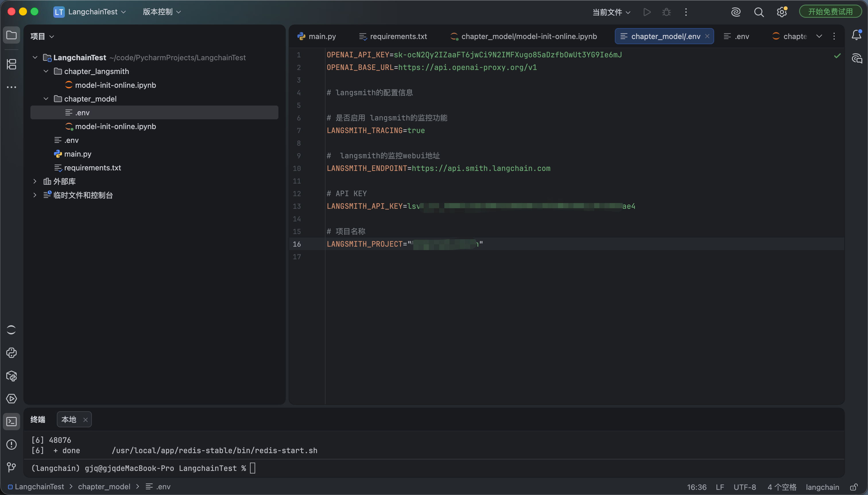Screen dimensions: 868x495
Task: Open the Python Packages tool icon
Action: (x=11, y=376)
